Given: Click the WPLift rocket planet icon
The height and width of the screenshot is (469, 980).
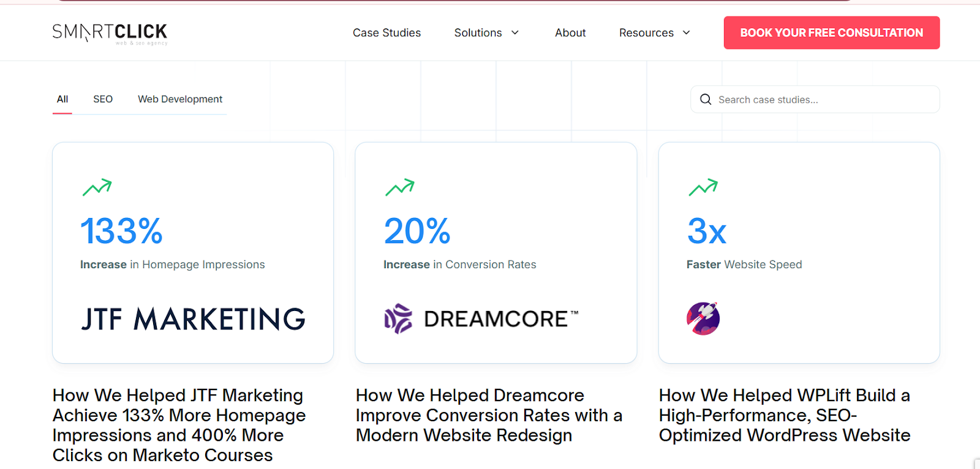Looking at the screenshot, I should (702, 318).
